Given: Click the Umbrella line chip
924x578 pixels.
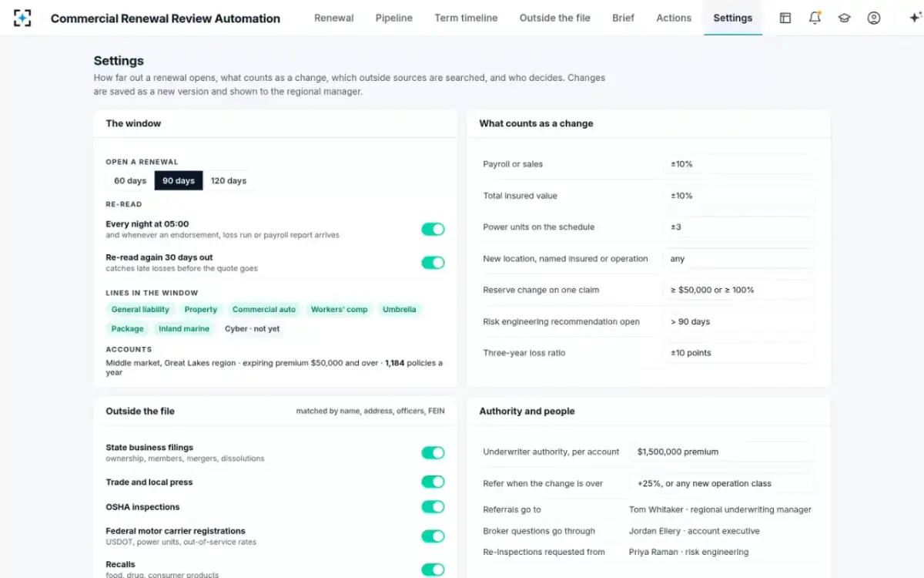Looking at the screenshot, I should pos(400,309).
